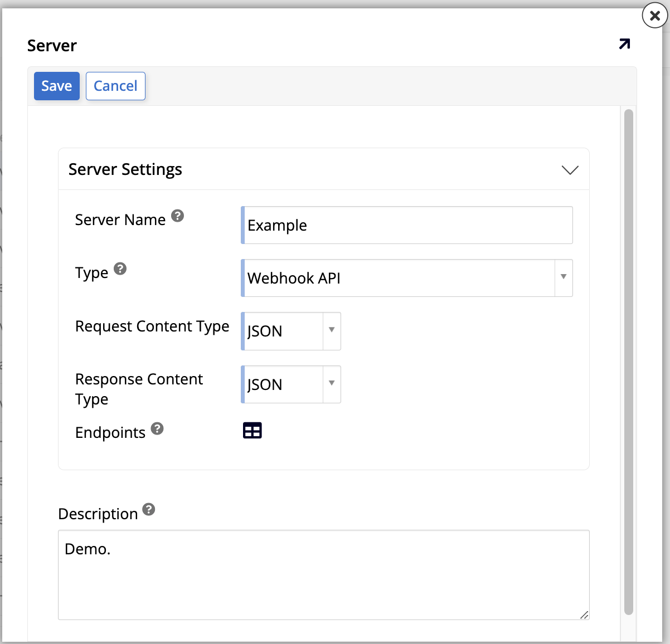Click the Description text area saying Demo
Image resolution: width=670 pixels, height=644 pixels.
pyautogui.click(x=323, y=574)
